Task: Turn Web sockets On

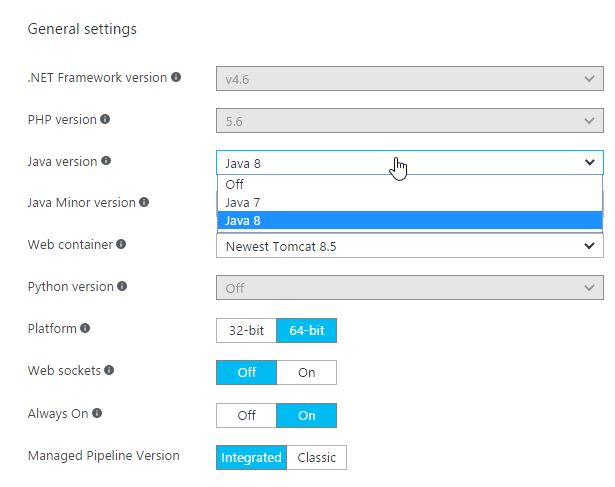Action: click(x=306, y=373)
